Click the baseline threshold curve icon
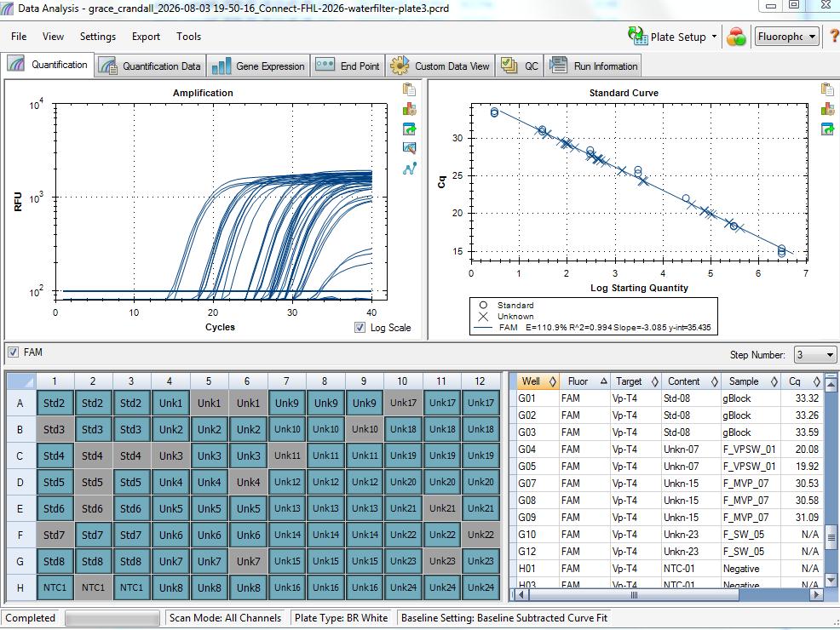The image size is (840, 630). [x=409, y=169]
